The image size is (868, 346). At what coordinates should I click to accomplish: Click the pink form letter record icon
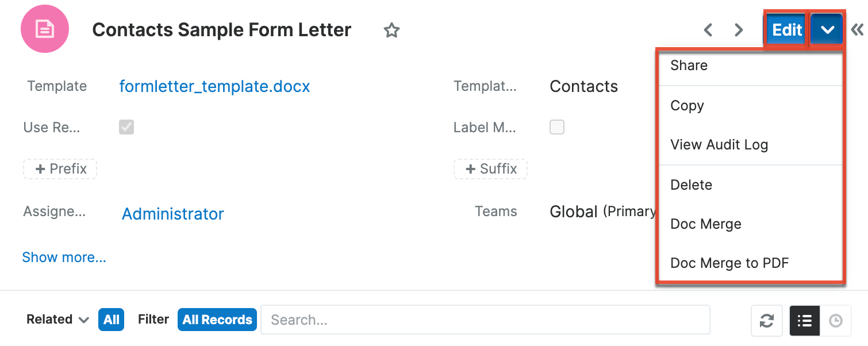44,28
